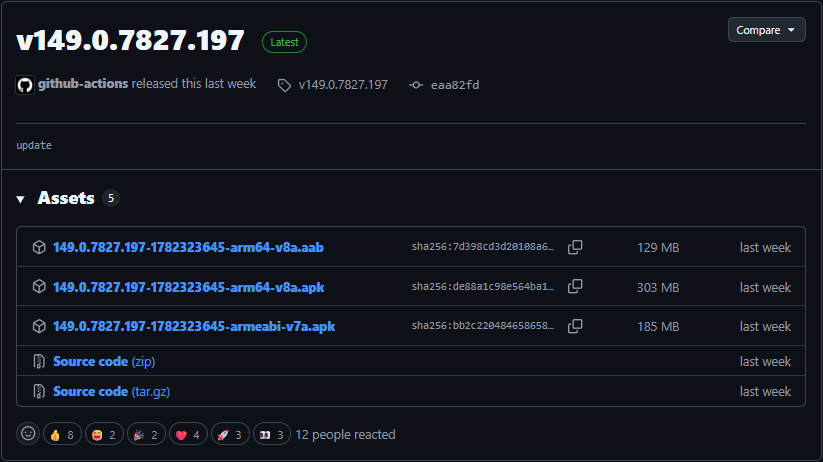
Task: Copy sha256 of arm64-v8a.aab
Action: pos(575,247)
